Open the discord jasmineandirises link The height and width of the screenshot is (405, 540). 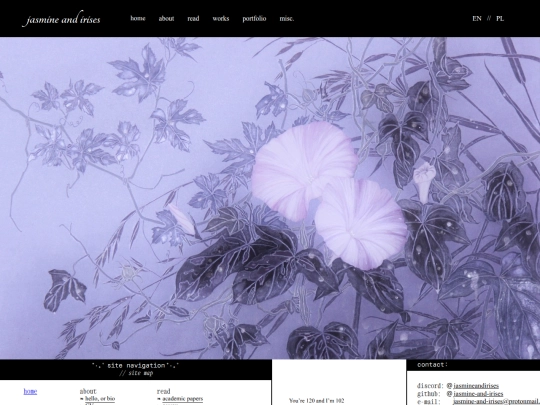tap(476, 386)
